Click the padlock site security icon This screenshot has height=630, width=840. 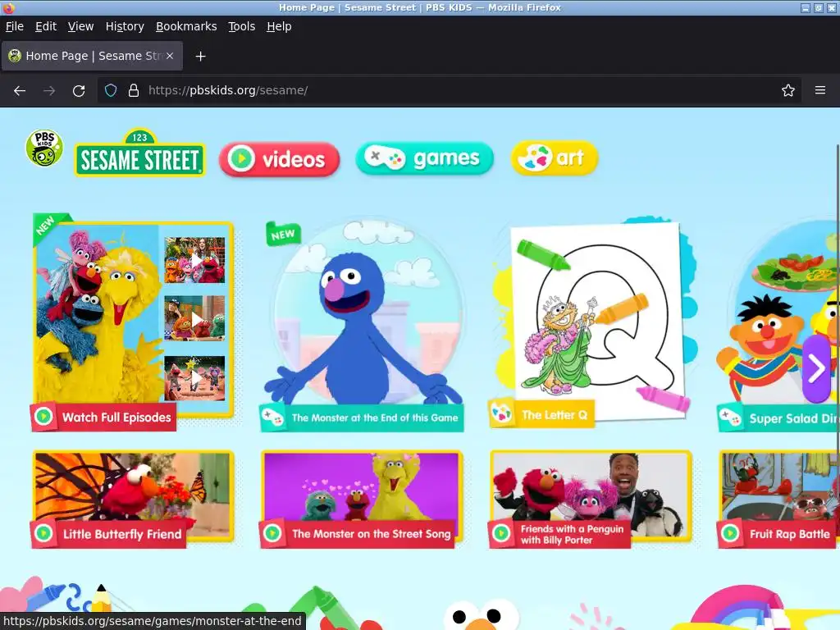click(134, 90)
